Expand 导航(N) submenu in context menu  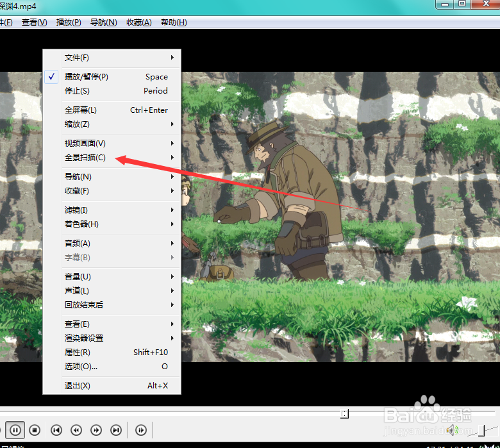pyautogui.click(x=112, y=177)
